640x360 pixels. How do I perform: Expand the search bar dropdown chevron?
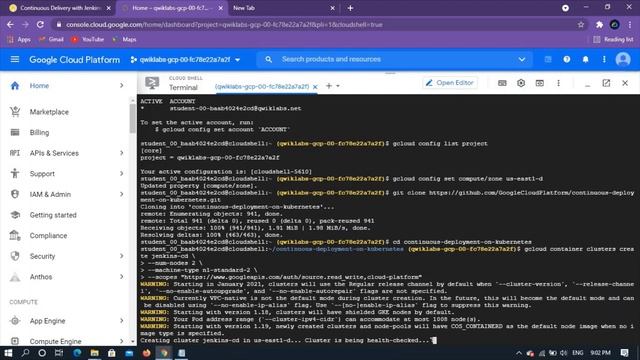522,60
